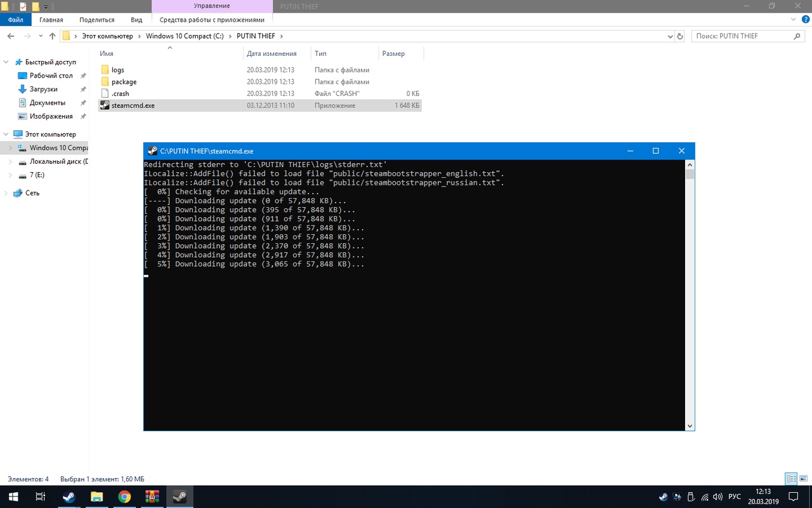Switch to details view in status bar
This screenshot has width=812, height=508.
[790, 479]
